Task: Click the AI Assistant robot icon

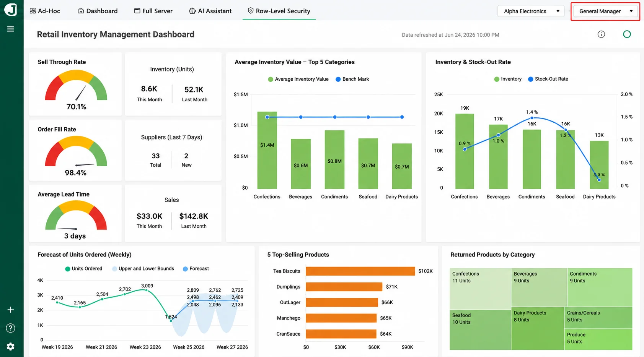Action: [x=192, y=11]
